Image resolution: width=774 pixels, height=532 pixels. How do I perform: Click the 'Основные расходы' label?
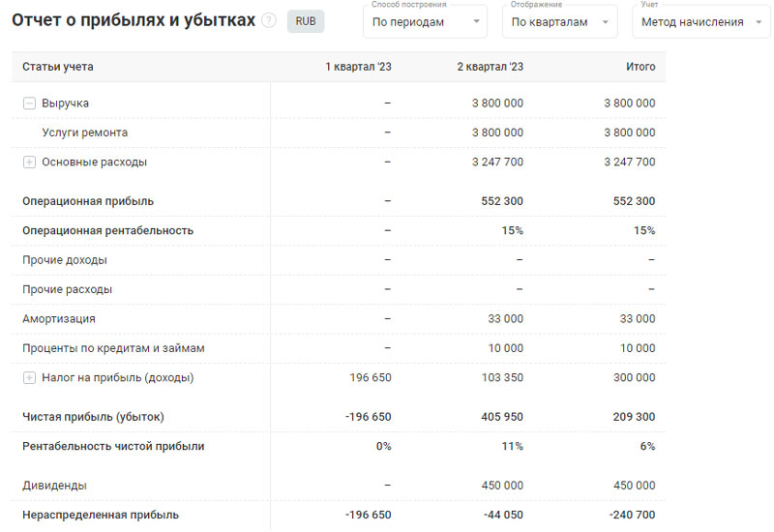pos(94,162)
